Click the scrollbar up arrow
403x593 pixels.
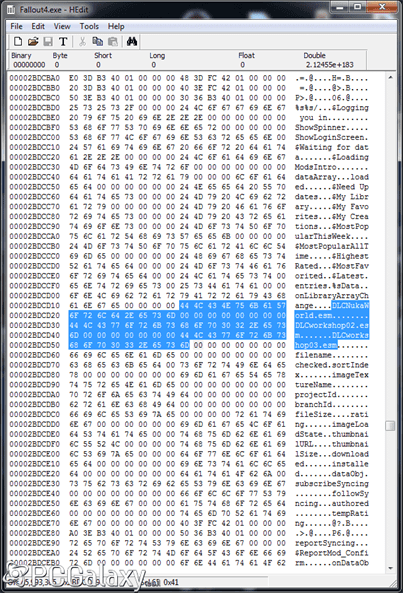point(390,78)
